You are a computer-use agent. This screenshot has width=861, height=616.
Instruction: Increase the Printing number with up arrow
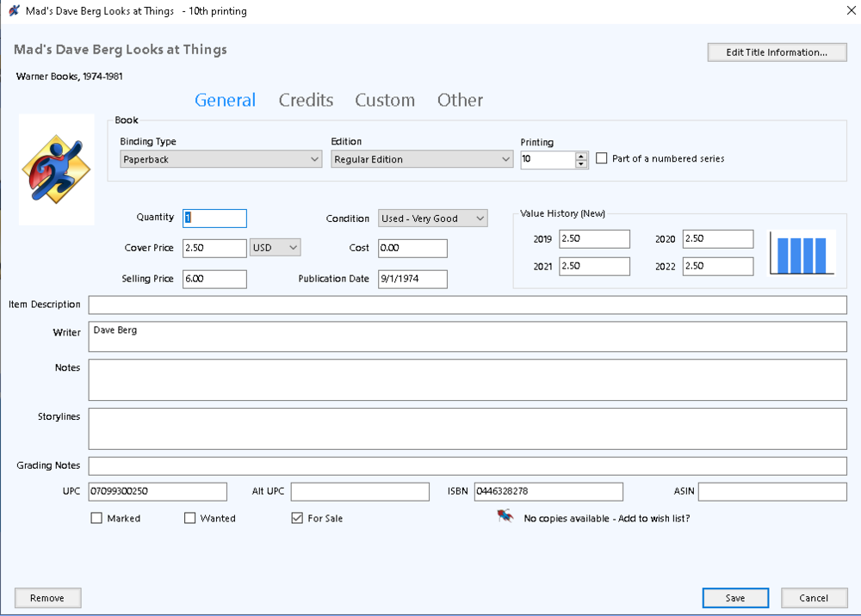[581, 156]
